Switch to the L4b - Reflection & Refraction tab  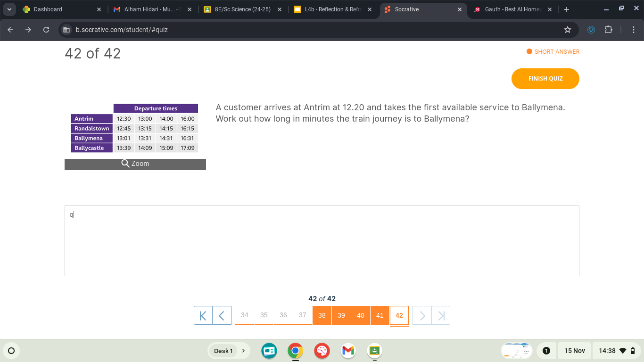click(332, 9)
